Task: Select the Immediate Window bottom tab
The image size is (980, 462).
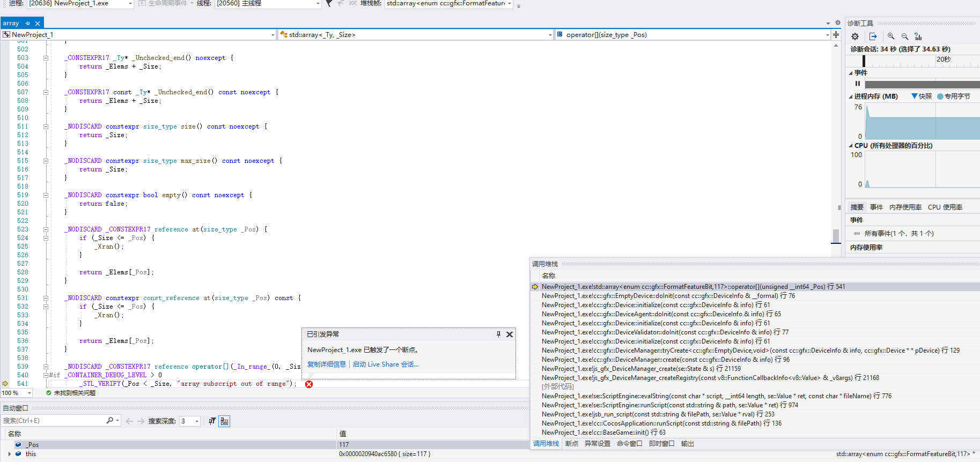Action: pos(662,444)
